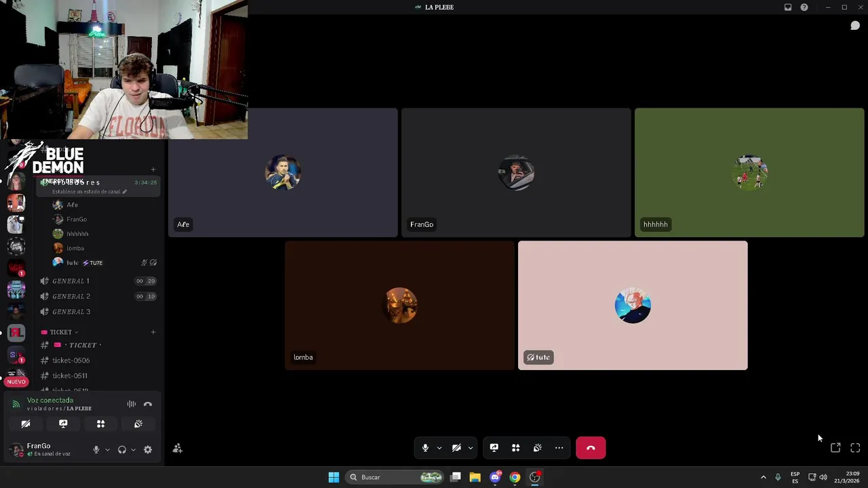Start an activity from call controls bar
The height and width of the screenshot is (488, 868).
click(516, 448)
